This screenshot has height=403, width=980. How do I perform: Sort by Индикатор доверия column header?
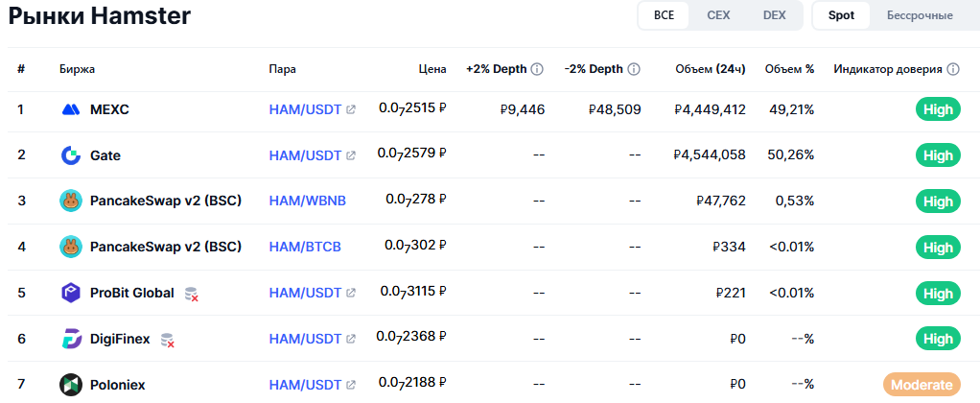click(x=888, y=69)
